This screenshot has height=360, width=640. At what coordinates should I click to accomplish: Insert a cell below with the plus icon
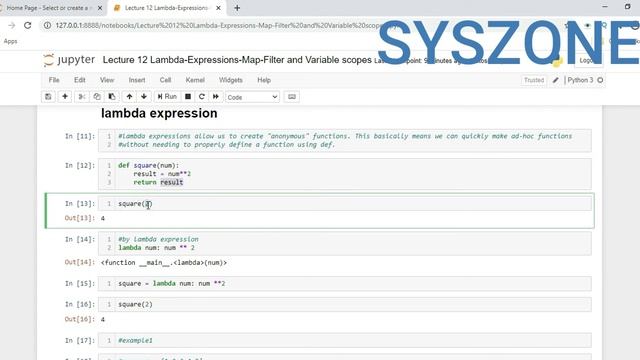point(64,97)
